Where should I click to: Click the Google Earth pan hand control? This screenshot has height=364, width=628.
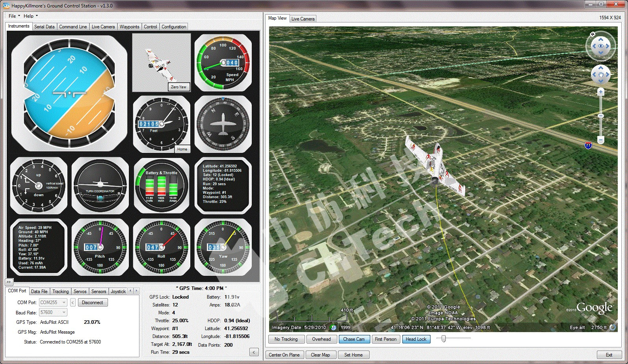601,74
